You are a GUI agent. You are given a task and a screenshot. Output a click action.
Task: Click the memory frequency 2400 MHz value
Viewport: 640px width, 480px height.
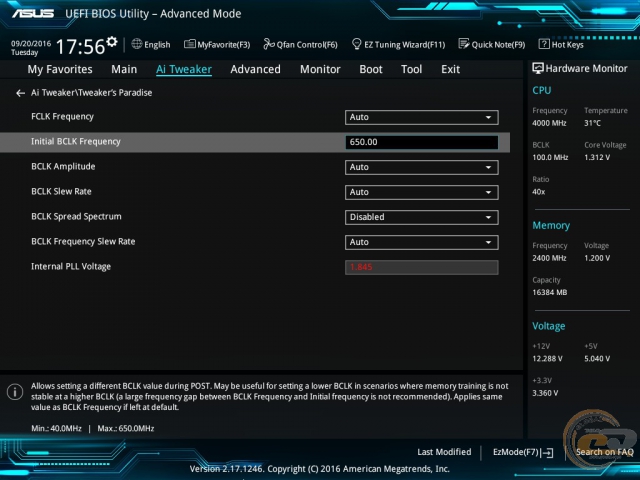coord(549,258)
